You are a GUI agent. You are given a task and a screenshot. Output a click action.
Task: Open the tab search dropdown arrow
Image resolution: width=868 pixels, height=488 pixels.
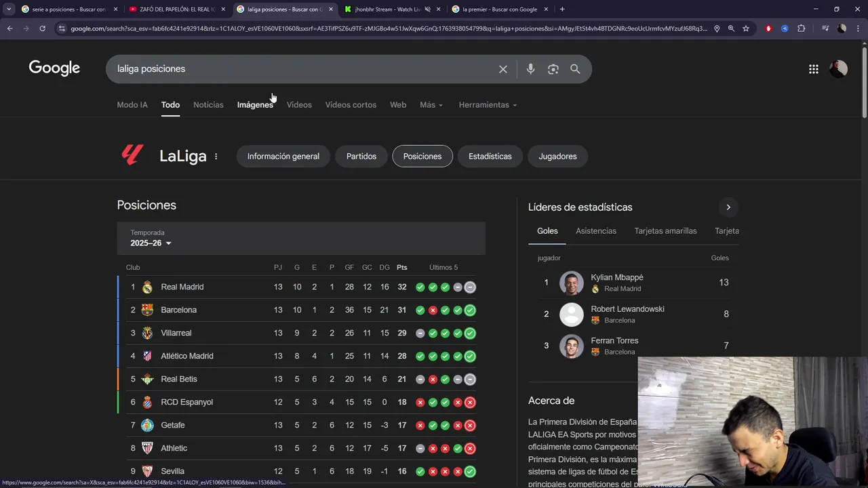point(9,9)
